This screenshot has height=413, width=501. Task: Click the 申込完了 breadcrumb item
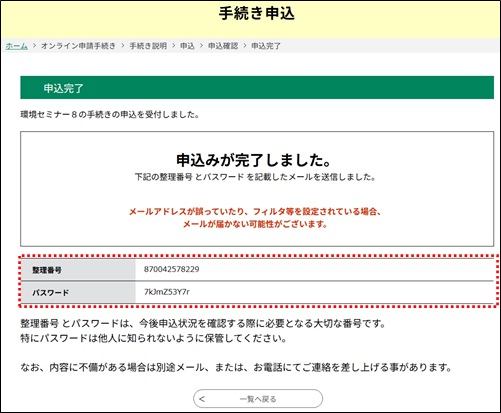pyautogui.click(x=266, y=46)
